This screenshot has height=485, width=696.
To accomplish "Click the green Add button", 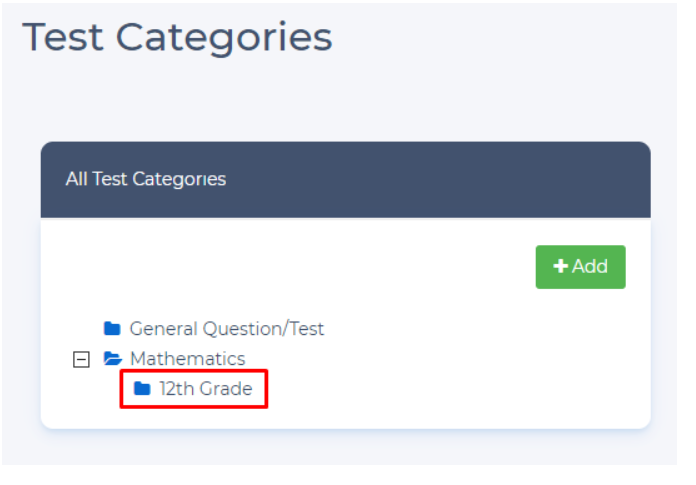I will point(580,267).
